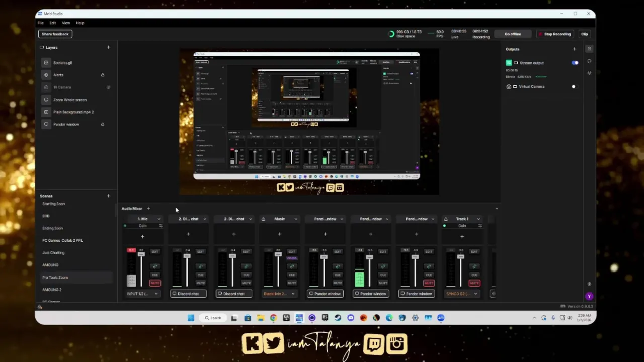Click the Plain Background.mp4 2 video icon
This screenshot has width=644, height=362.
46,112
